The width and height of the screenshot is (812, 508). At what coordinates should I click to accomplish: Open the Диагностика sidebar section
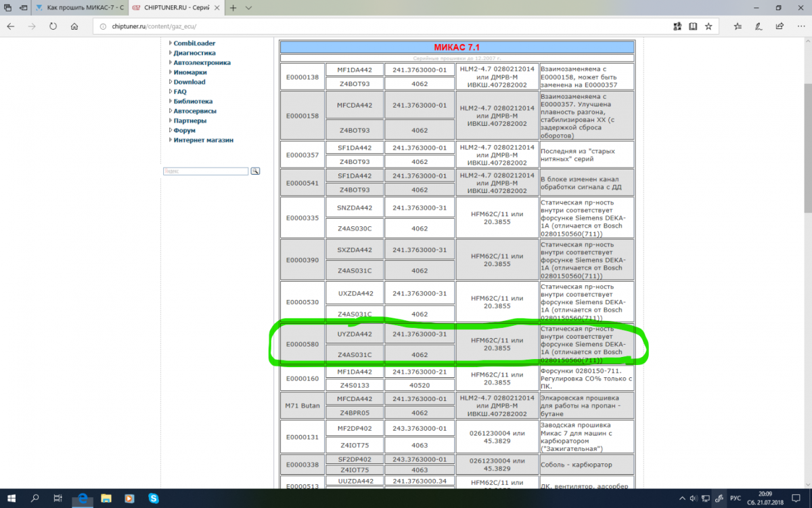(194, 53)
